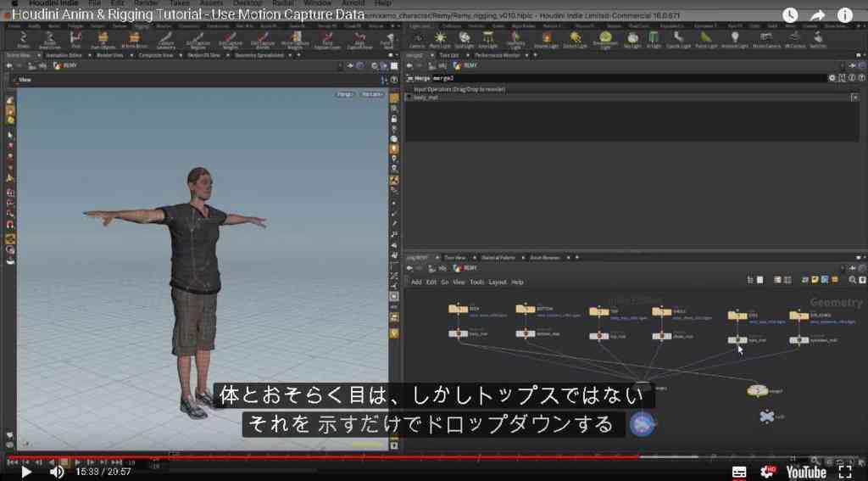Click the Watch Later clock icon

(790, 15)
